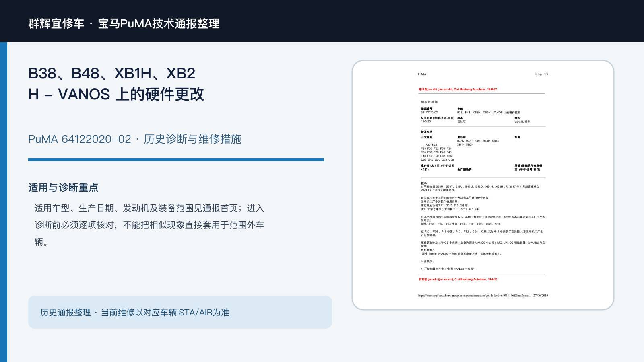Click measure number 64122020-02 inside the document
This screenshot has width=644, height=362.
click(x=429, y=113)
